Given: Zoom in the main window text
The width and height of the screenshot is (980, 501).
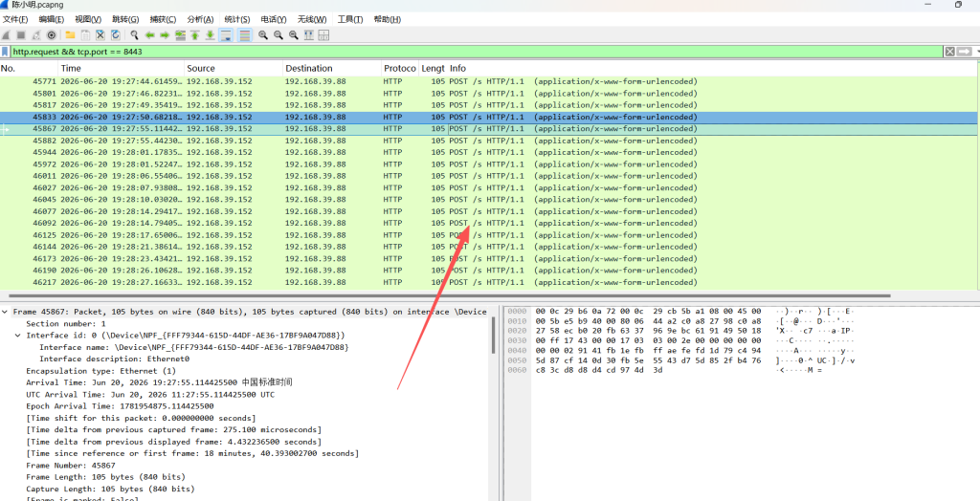Looking at the screenshot, I should (263, 35).
